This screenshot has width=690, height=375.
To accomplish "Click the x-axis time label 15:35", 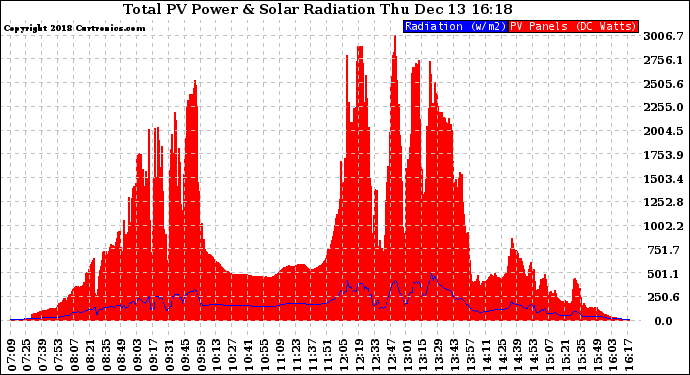I will [x=582, y=355].
